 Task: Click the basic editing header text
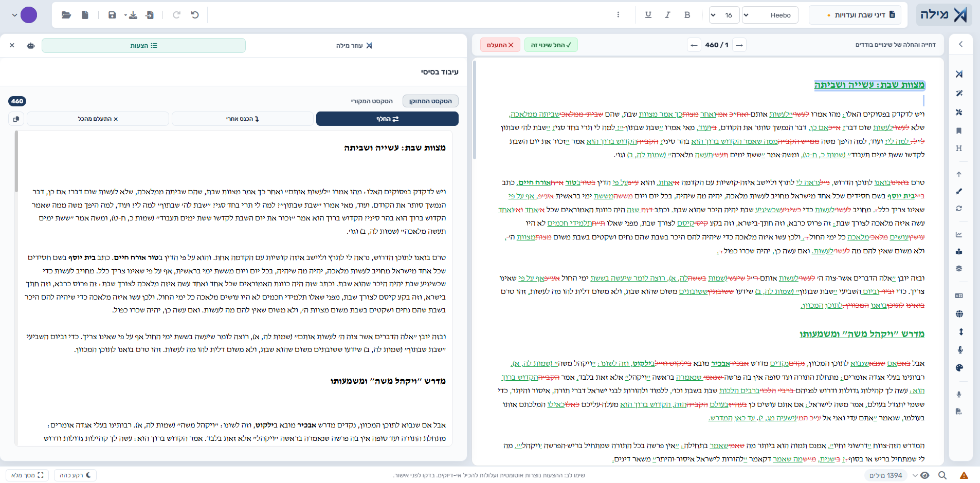tap(440, 72)
